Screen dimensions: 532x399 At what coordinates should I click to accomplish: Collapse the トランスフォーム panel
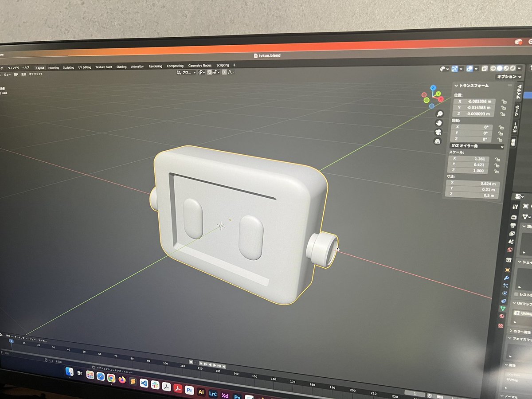[457, 86]
